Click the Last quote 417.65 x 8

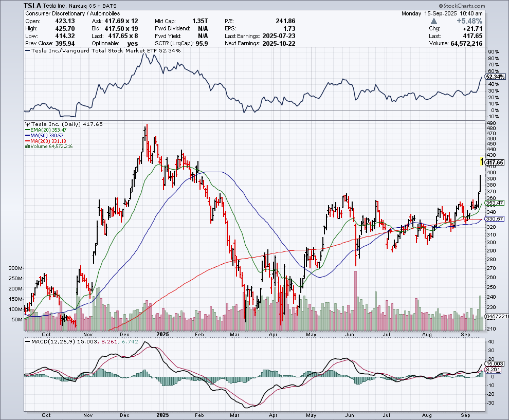click(123, 36)
